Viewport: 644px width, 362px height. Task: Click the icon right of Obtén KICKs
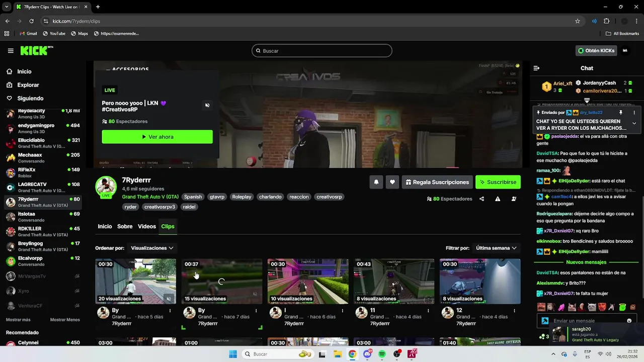[625, 50]
